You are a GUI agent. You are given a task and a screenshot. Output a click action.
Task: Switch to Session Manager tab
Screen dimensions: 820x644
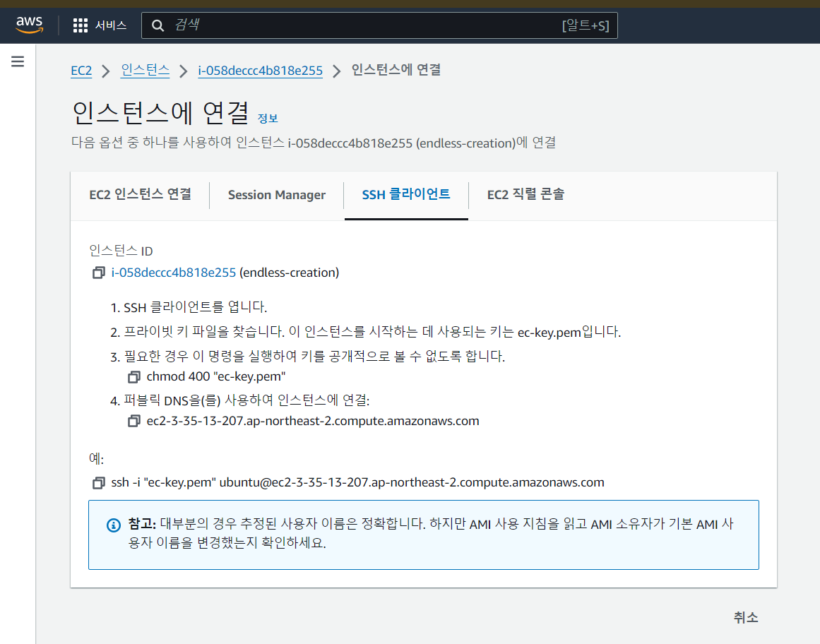pos(277,195)
